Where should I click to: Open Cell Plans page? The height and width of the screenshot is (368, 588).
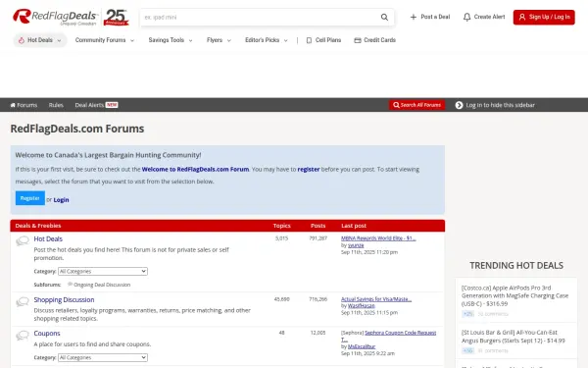324,40
